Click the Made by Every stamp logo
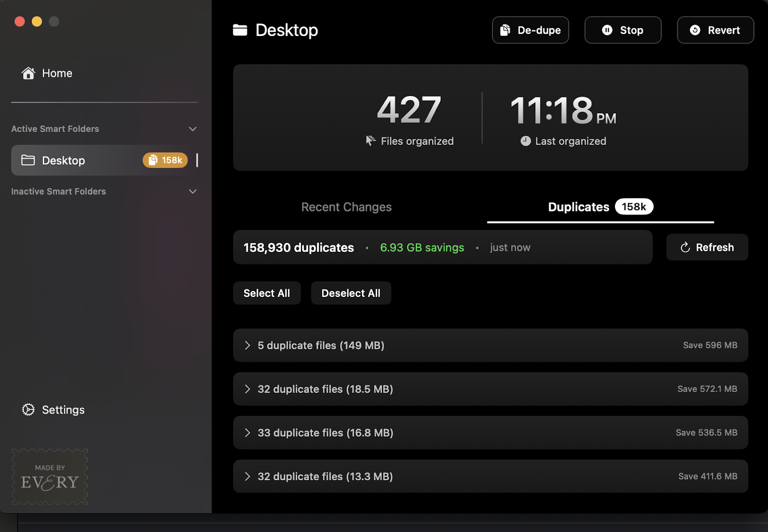Image resolution: width=768 pixels, height=532 pixels. tap(49, 477)
